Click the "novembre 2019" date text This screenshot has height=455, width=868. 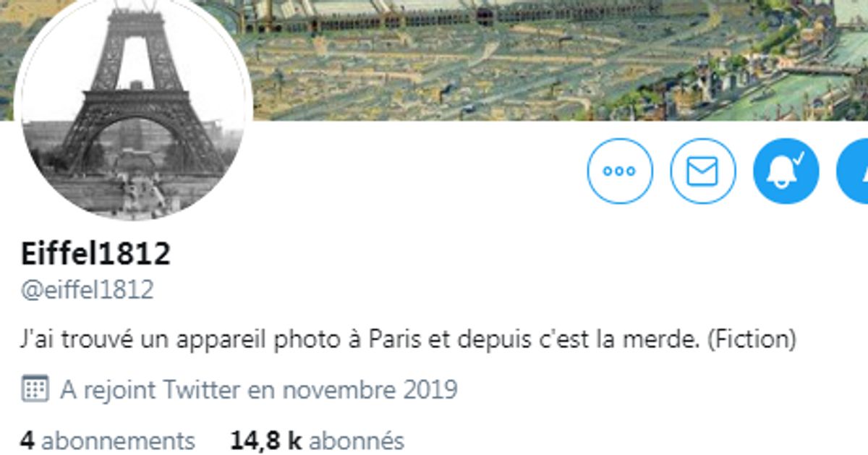click(370, 390)
